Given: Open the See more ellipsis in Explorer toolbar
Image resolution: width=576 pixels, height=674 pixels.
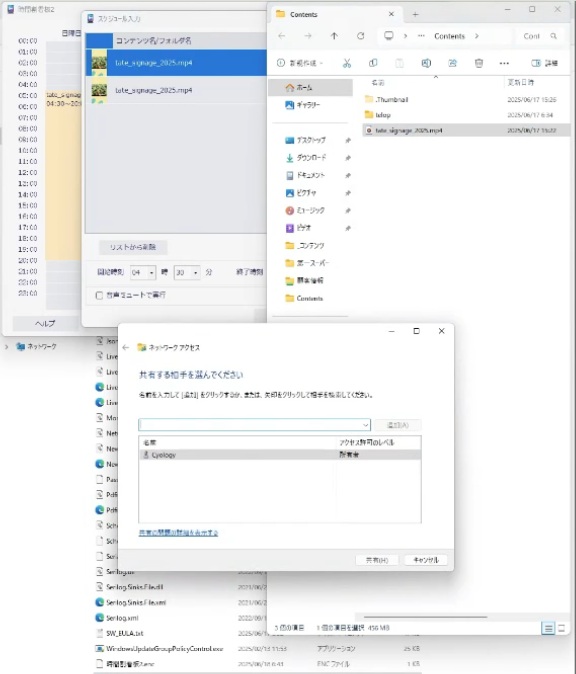Looking at the screenshot, I should [504, 63].
